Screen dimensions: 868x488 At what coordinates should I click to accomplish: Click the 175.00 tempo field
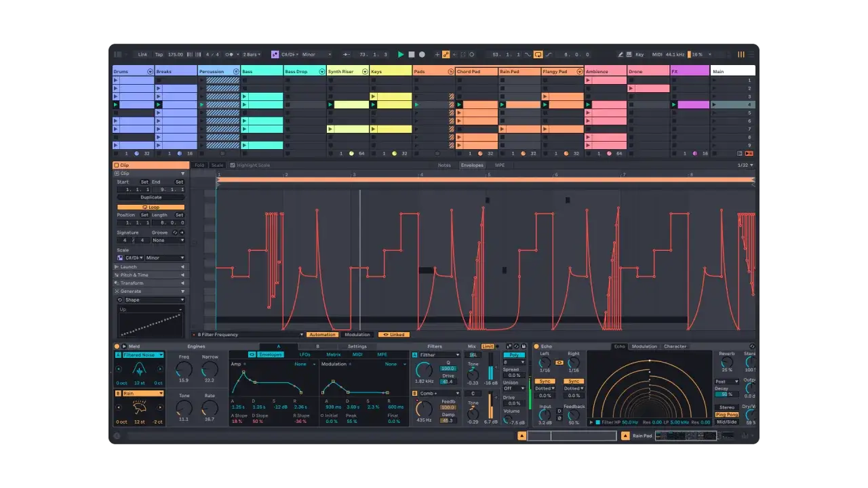click(x=176, y=54)
